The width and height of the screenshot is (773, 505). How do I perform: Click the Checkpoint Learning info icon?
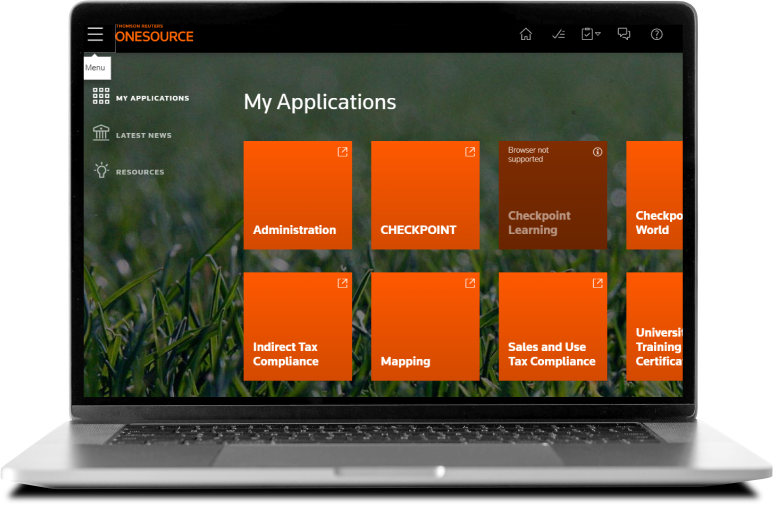pyautogui.click(x=598, y=152)
